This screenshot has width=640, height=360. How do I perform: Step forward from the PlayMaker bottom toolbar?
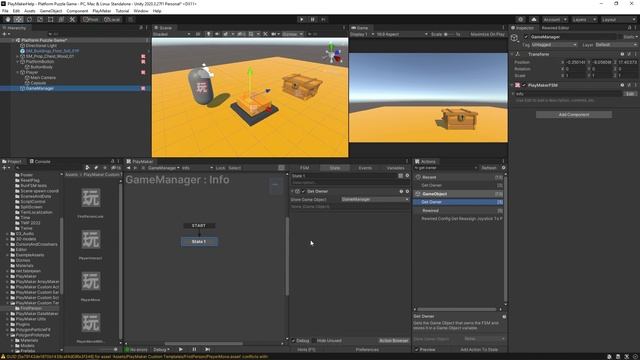(x=207, y=349)
